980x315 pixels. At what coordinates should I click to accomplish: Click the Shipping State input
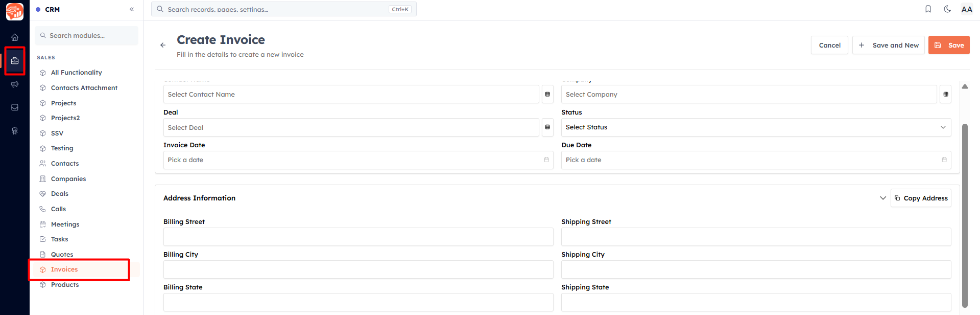pos(756,302)
